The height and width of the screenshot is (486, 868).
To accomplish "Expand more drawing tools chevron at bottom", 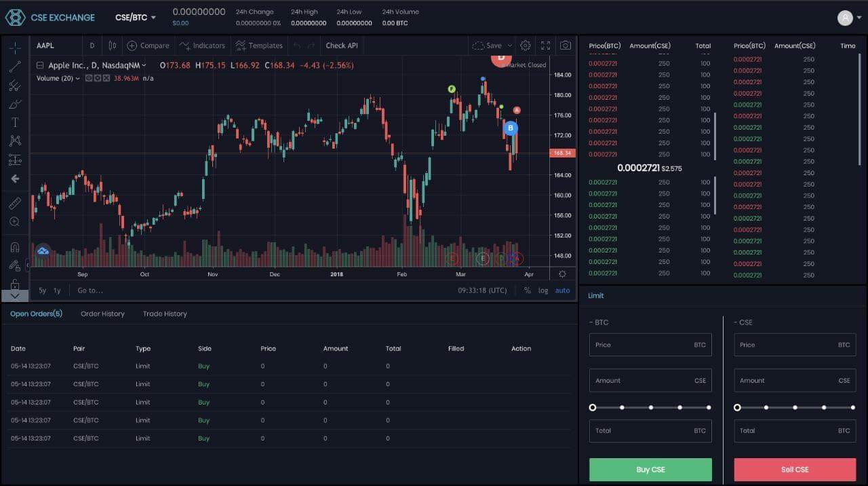I will point(15,296).
